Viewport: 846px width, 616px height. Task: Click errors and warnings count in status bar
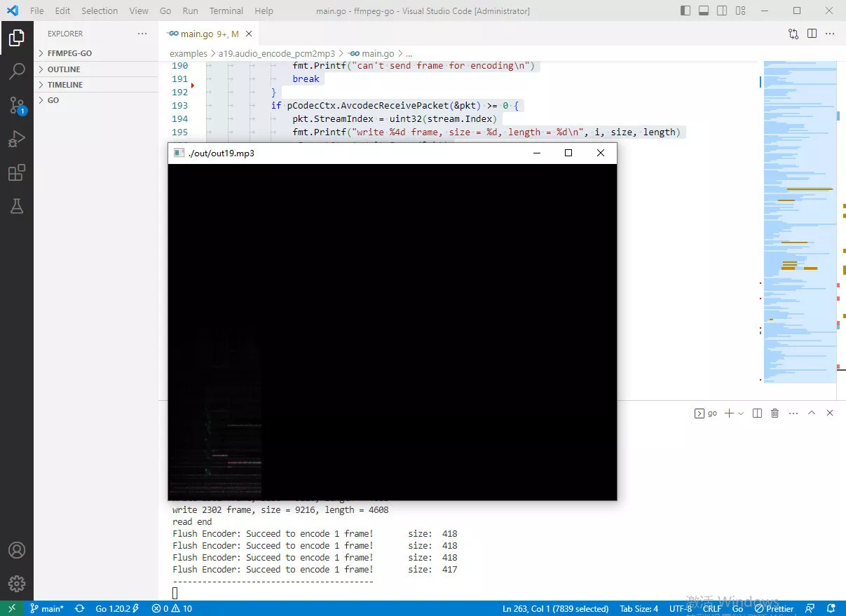coord(172,608)
